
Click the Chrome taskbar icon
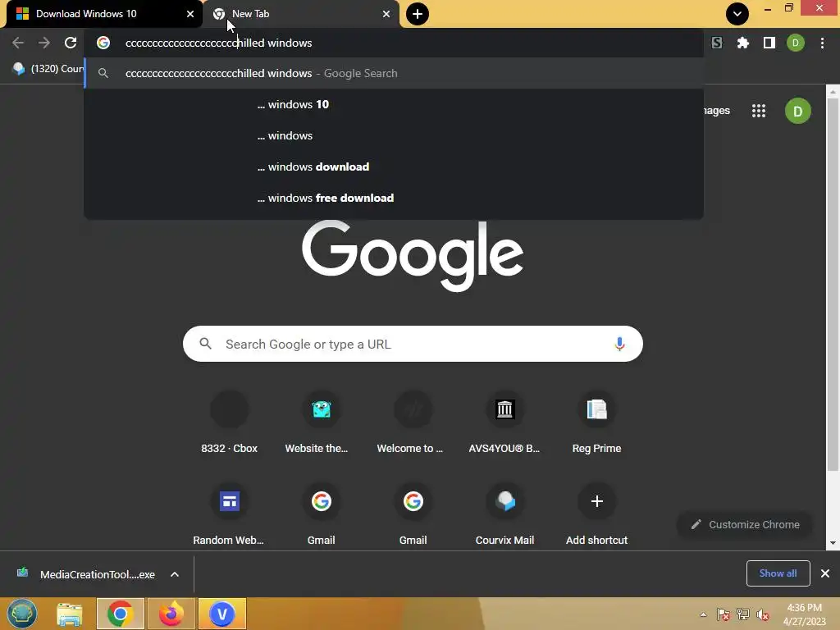(x=120, y=614)
